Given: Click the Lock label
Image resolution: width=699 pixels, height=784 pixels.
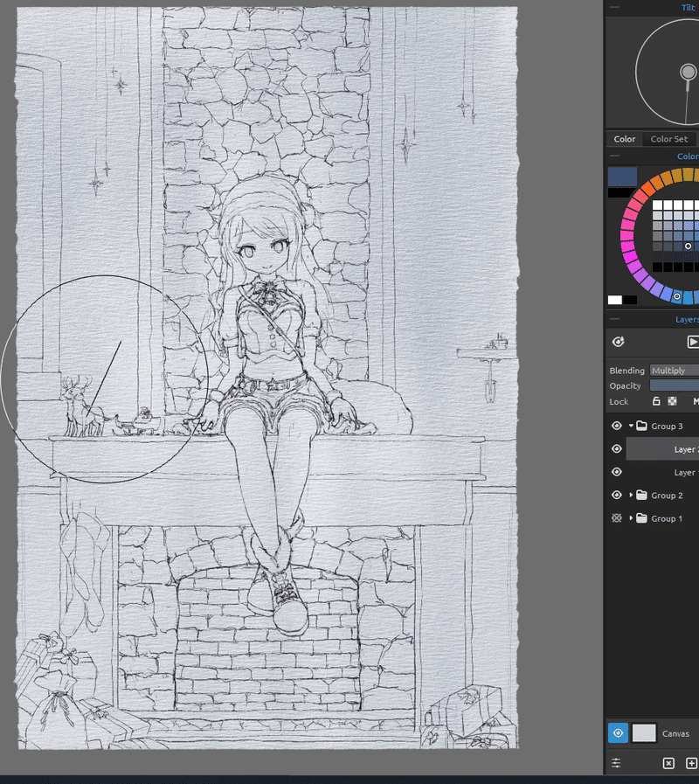Looking at the screenshot, I should (619, 401).
